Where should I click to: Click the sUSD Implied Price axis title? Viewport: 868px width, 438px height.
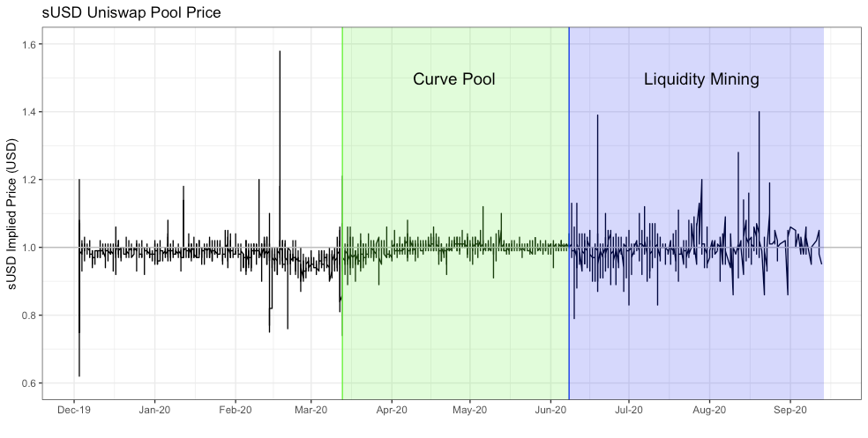point(12,213)
